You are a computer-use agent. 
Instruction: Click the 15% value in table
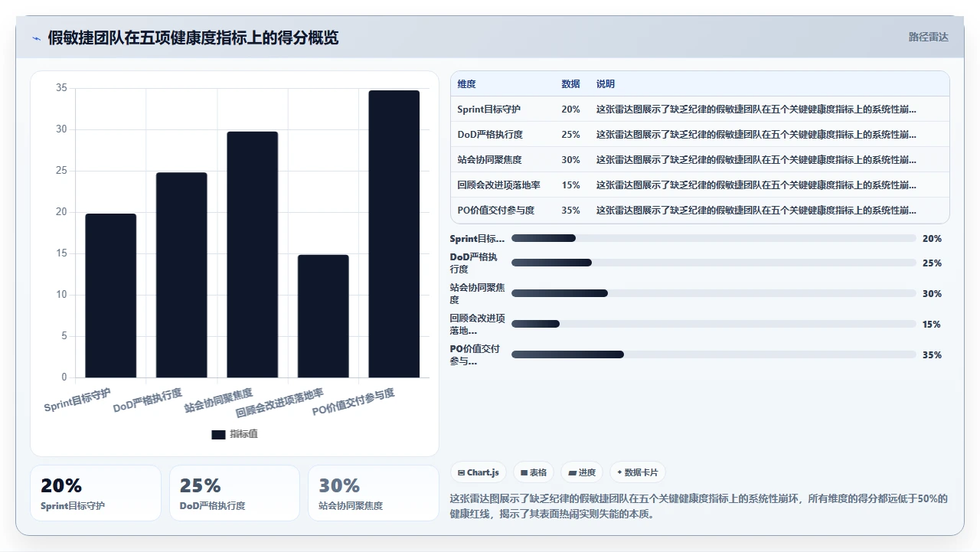pyautogui.click(x=570, y=185)
